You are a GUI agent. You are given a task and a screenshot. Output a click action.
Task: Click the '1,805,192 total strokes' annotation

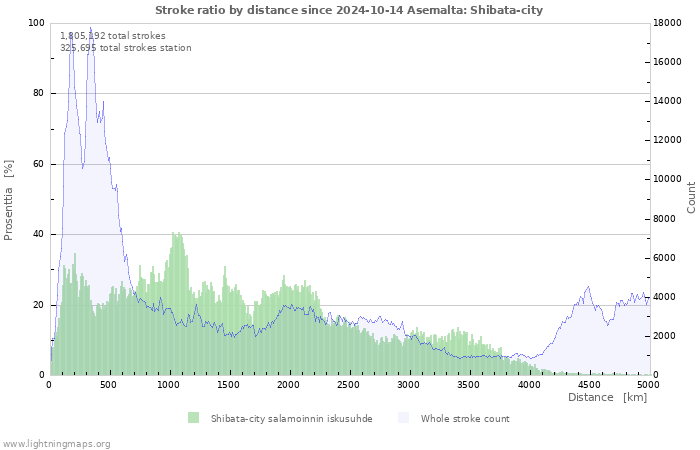coord(113,35)
